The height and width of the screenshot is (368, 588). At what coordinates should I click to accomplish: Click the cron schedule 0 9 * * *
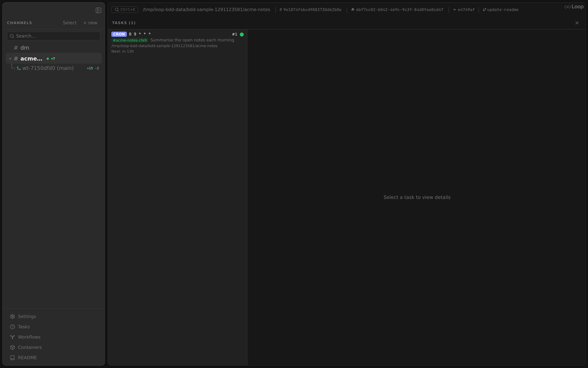pos(140,34)
